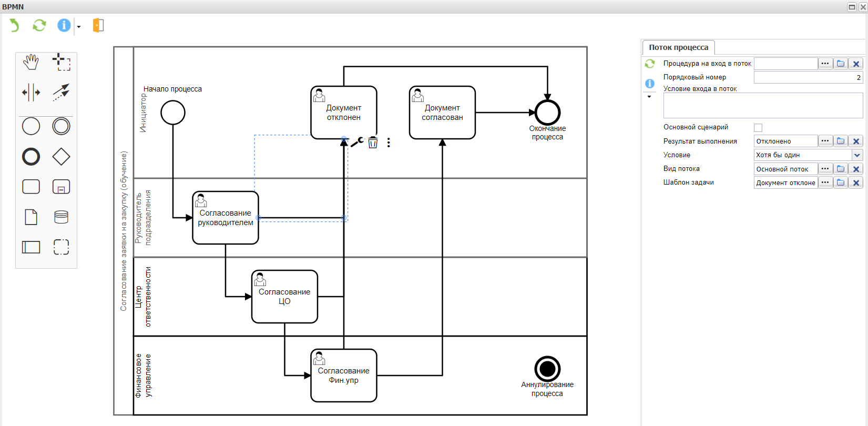
Task: Select the pool/participant shape
Action: [x=31, y=247]
